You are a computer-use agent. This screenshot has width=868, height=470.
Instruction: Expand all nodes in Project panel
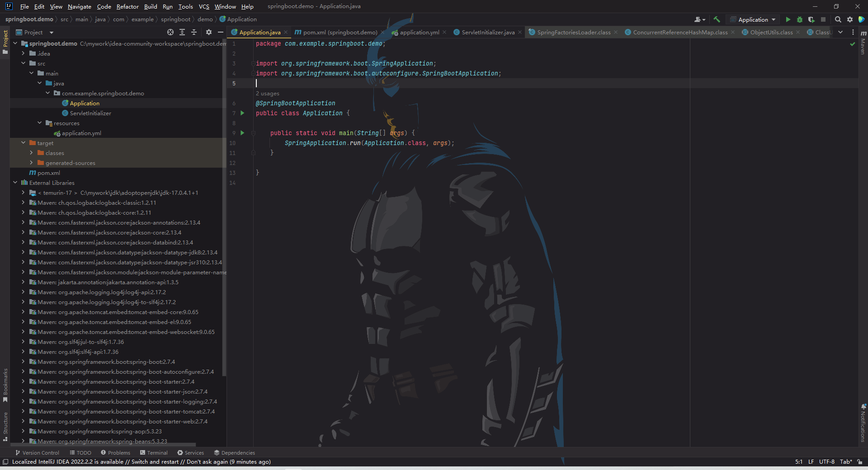182,32
